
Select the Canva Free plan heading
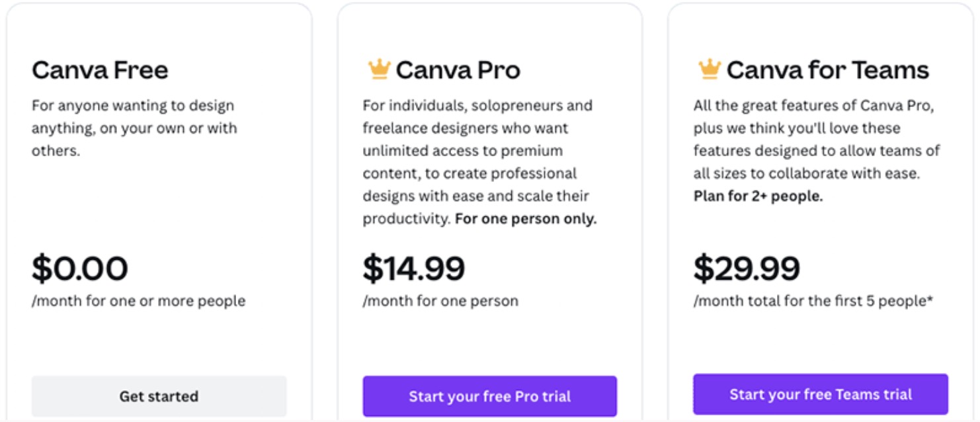tap(100, 70)
